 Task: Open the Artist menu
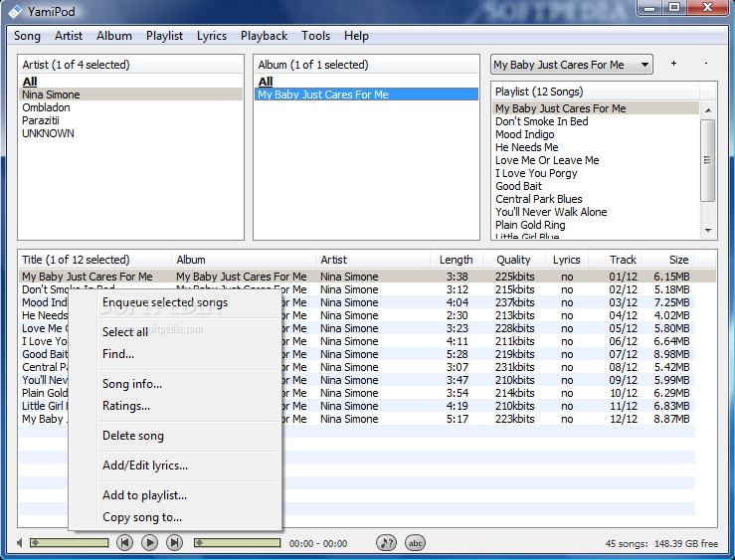click(69, 36)
